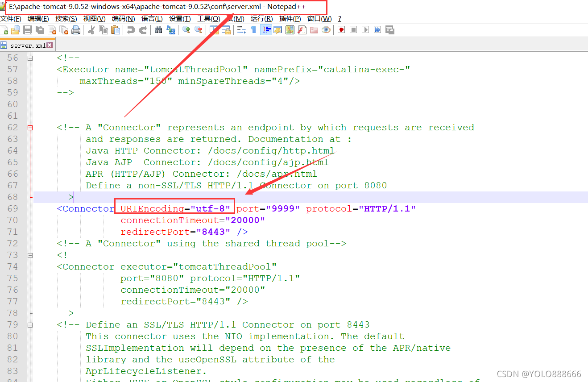Screen dimensions: 588x382
Task: Collapse the comment fold at line 56
Action: click(x=30, y=58)
